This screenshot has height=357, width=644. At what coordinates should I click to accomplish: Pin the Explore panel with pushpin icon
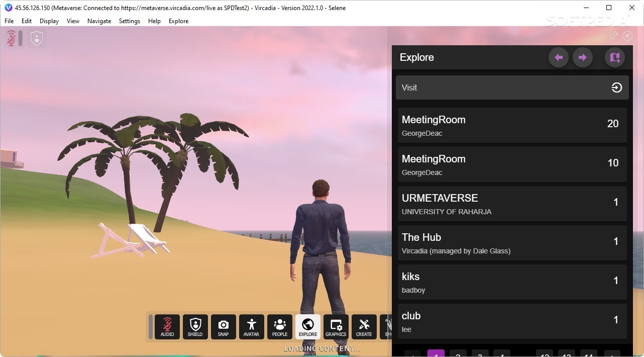613,36
